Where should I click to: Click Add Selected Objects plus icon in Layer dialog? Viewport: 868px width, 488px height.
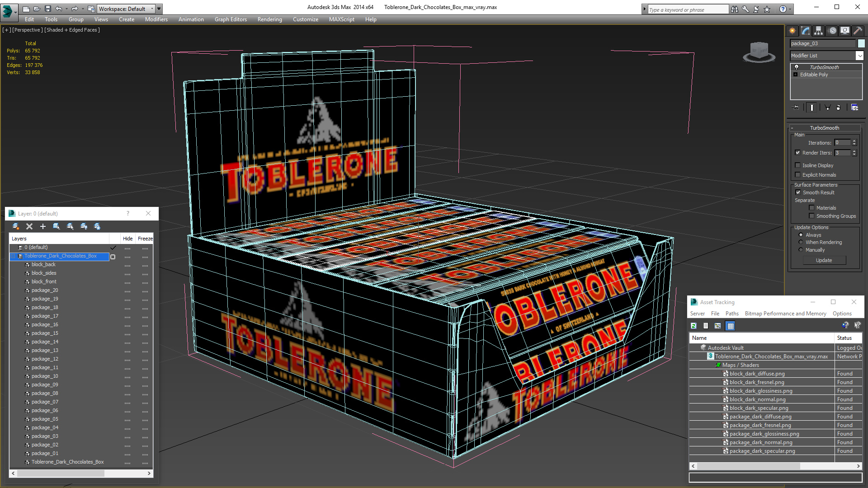click(43, 226)
